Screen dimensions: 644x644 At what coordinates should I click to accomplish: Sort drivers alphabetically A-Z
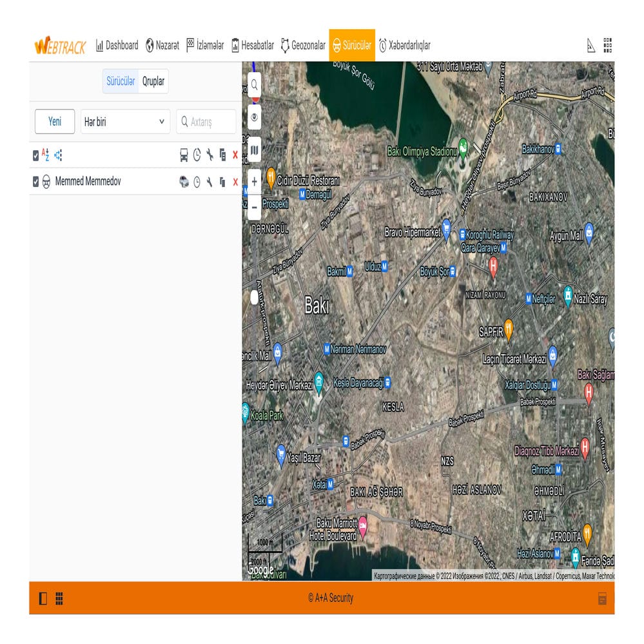pyautogui.click(x=45, y=155)
